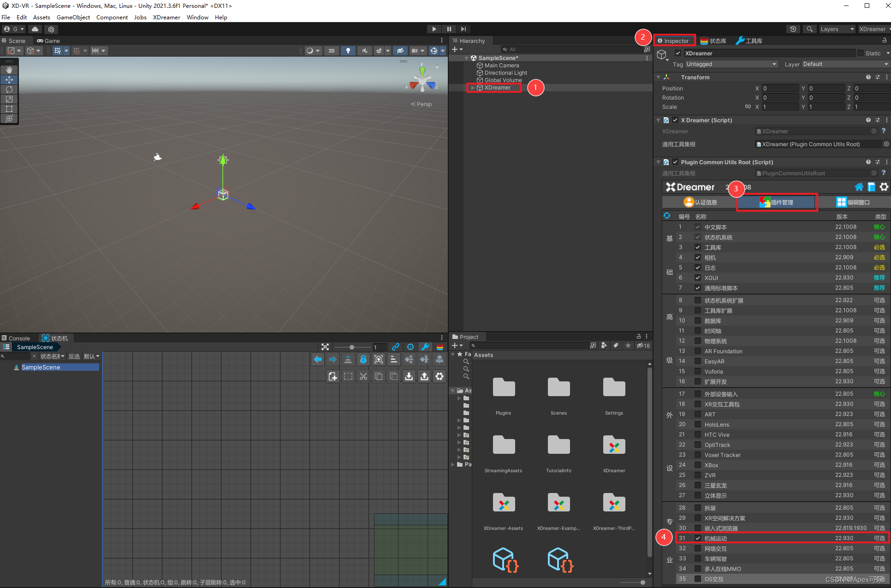Collapse SampleScene in Hierarchy

pos(466,58)
